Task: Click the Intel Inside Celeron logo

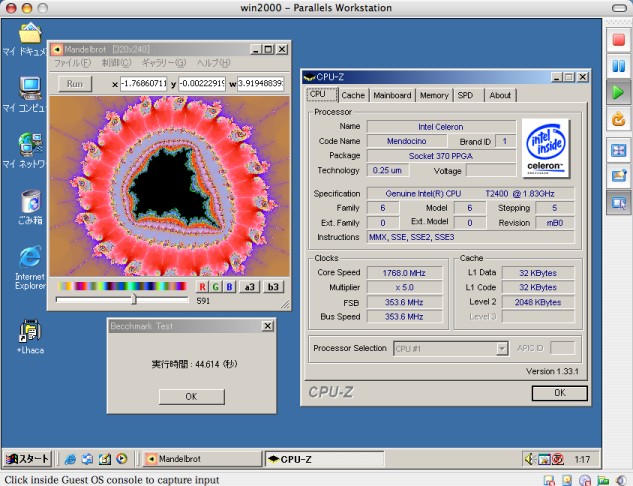Action: [546, 148]
